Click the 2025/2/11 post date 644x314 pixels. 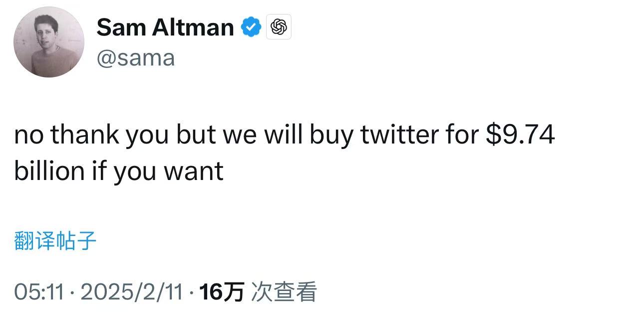pos(131,292)
